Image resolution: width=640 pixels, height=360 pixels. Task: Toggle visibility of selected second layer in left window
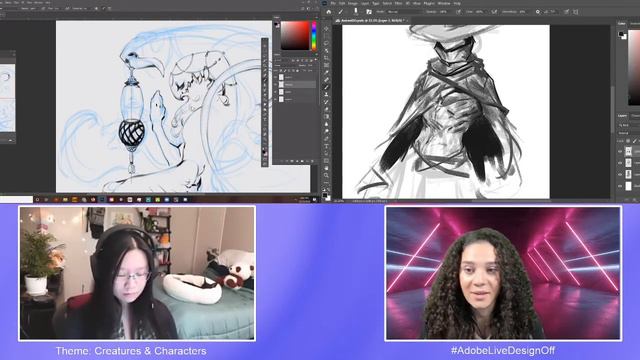(276, 85)
